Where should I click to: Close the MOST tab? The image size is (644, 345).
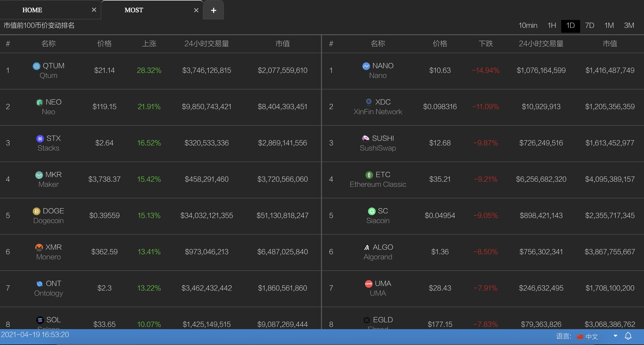pyautogui.click(x=196, y=10)
